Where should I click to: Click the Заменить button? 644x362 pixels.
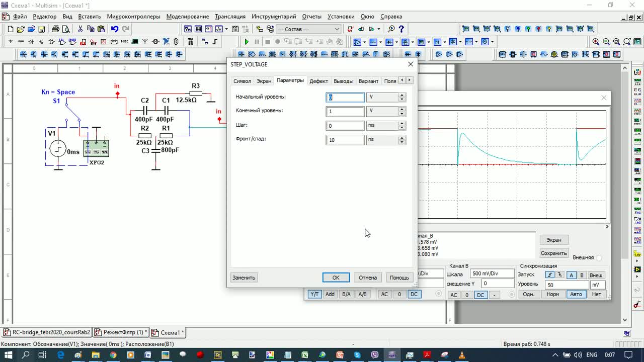point(244,278)
